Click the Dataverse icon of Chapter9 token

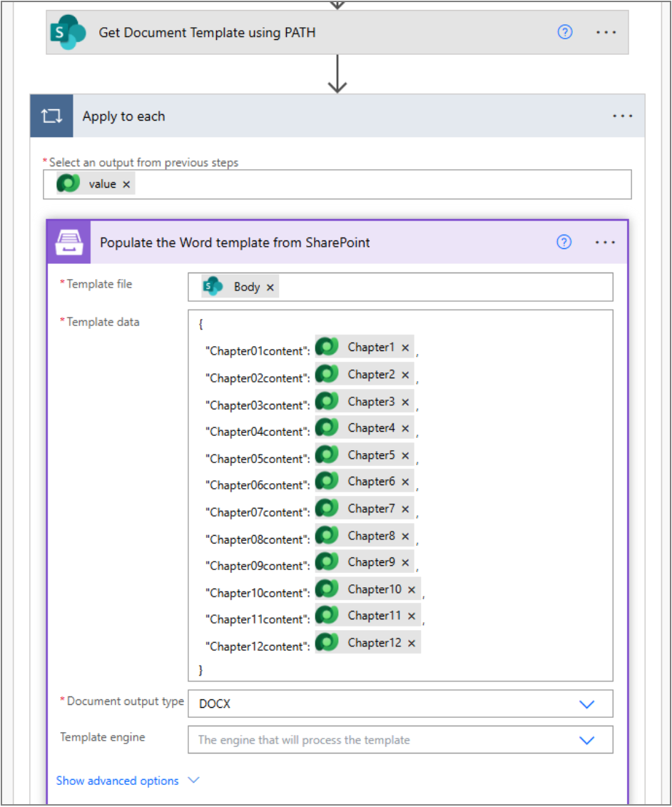click(x=327, y=562)
